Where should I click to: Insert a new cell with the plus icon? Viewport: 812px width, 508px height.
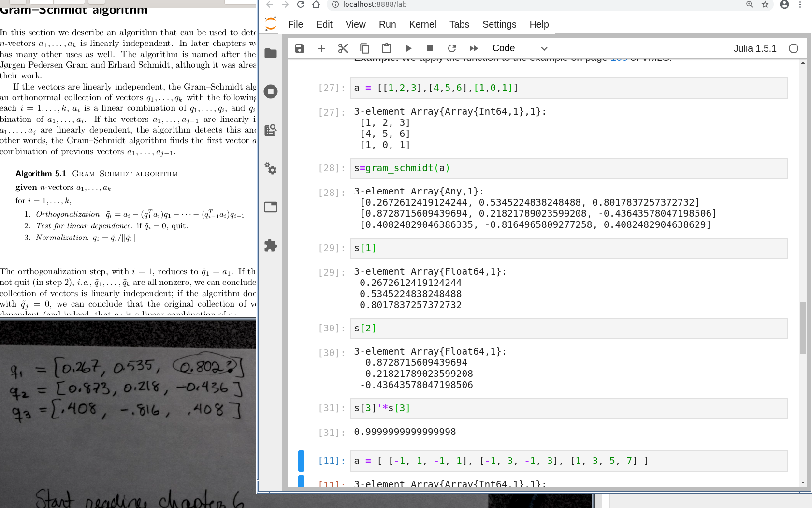coord(321,48)
